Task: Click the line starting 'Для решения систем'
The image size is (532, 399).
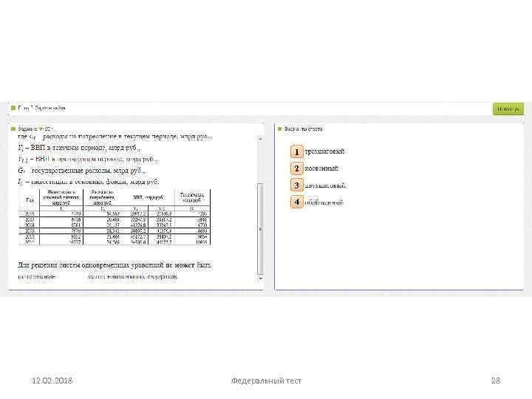Action: pos(115,265)
